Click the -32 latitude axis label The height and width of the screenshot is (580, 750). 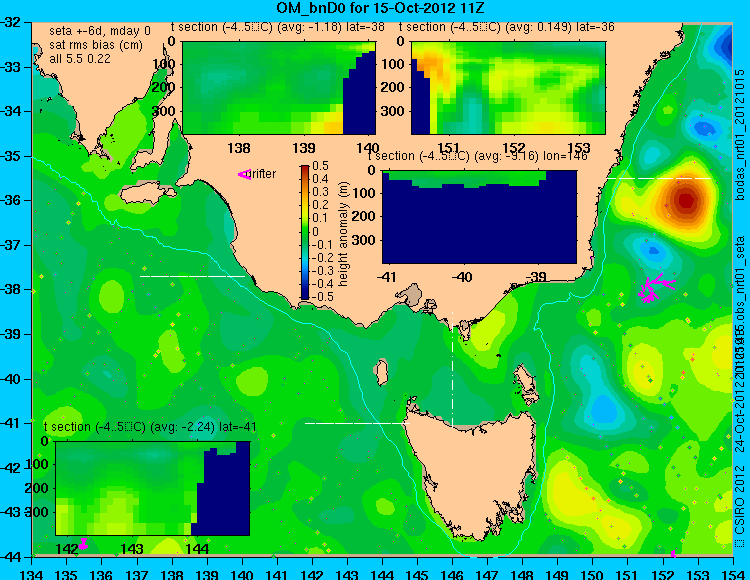click(x=12, y=22)
